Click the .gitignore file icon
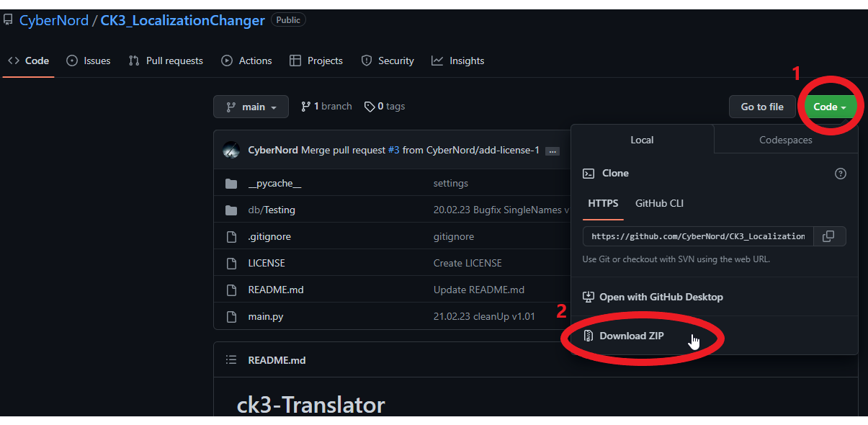 click(231, 236)
